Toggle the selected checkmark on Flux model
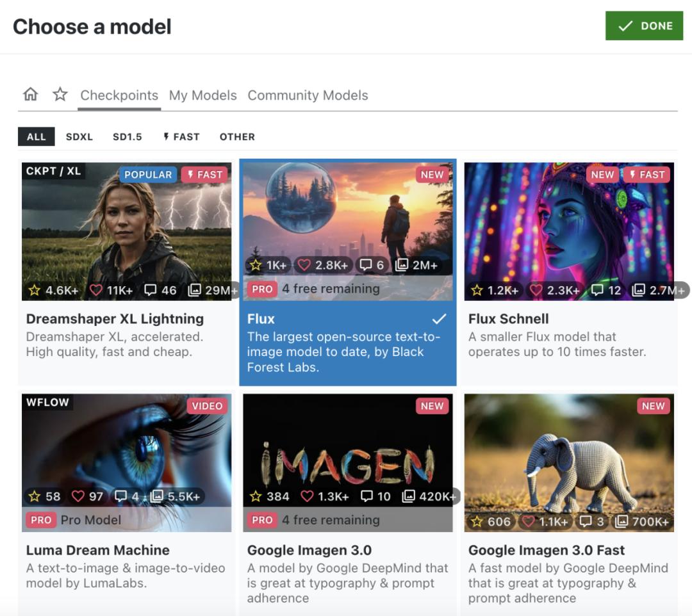Image resolution: width=692 pixels, height=616 pixels. (439, 319)
